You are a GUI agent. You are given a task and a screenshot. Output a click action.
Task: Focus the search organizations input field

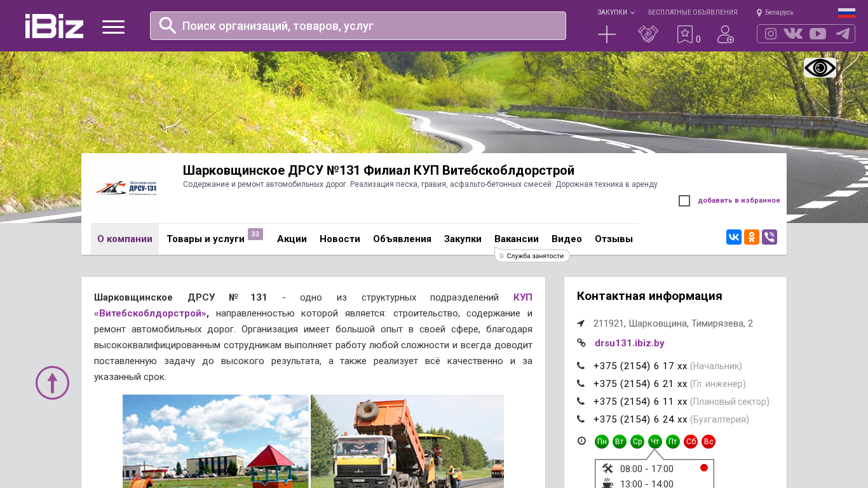(x=358, y=25)
